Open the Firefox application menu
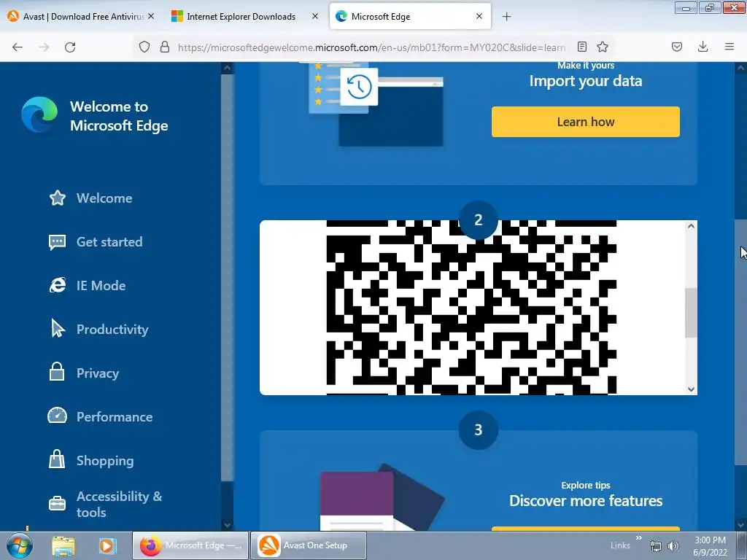This screenshot has width=747, height=560. coord(729,47)
